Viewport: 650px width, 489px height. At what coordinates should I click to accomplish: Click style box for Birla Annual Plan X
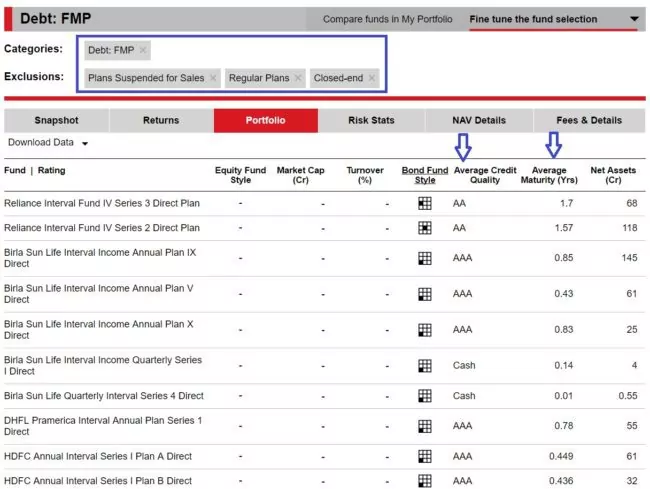[425, 330]
